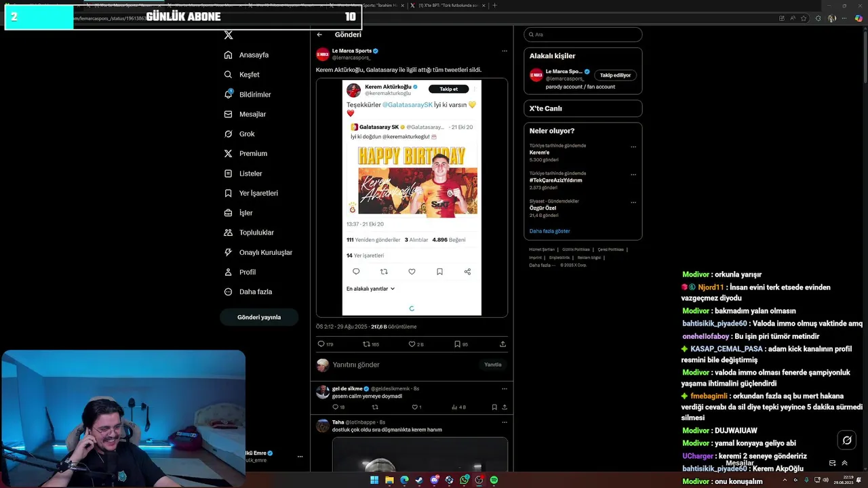Open Premium from the sidebar
This screenshot has height=488, width=868.
[x=245, y=154]
